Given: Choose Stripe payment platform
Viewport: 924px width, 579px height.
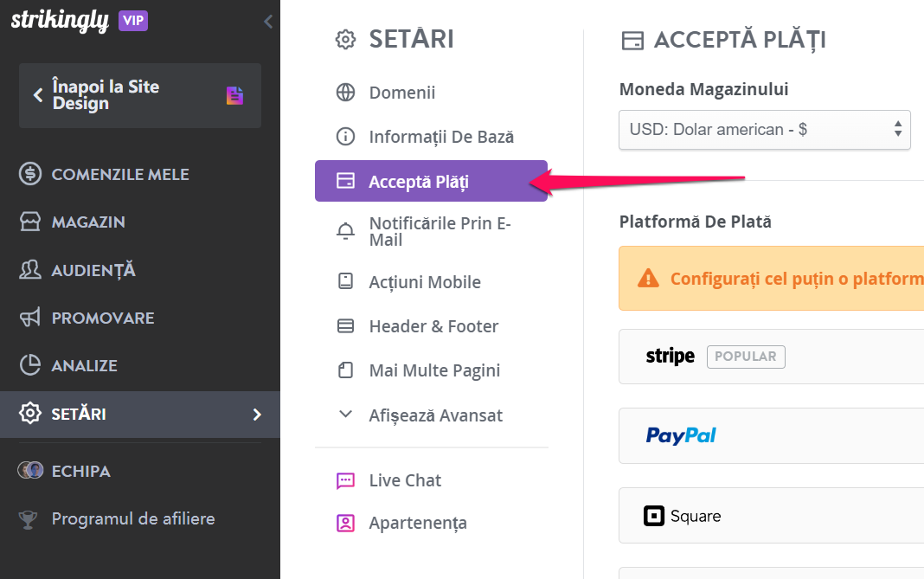Looking at the screenshot, I should point(770,357).
